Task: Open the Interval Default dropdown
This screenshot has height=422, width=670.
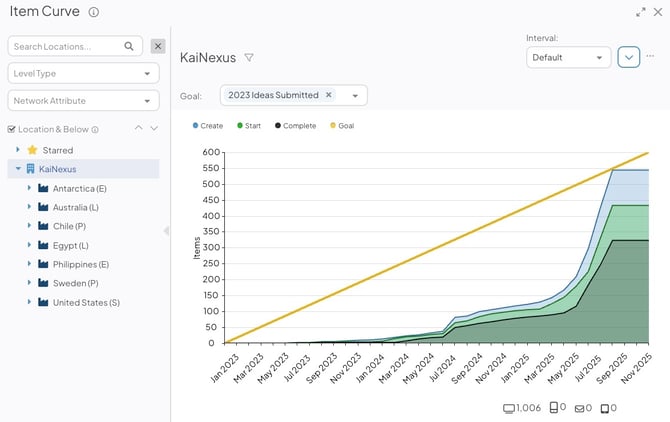Action: (569, 57)
